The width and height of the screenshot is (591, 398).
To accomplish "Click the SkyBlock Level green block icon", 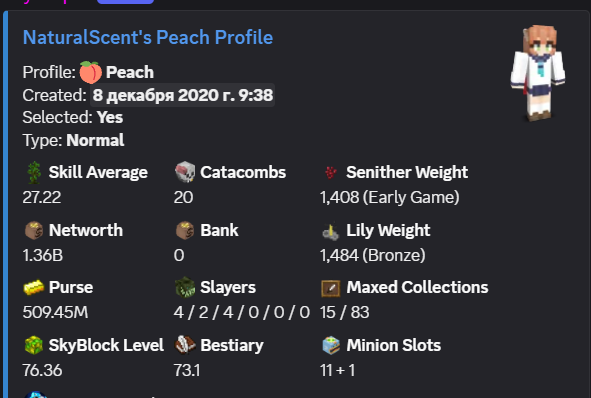I will pyautogui.click(x=34, y=345).
